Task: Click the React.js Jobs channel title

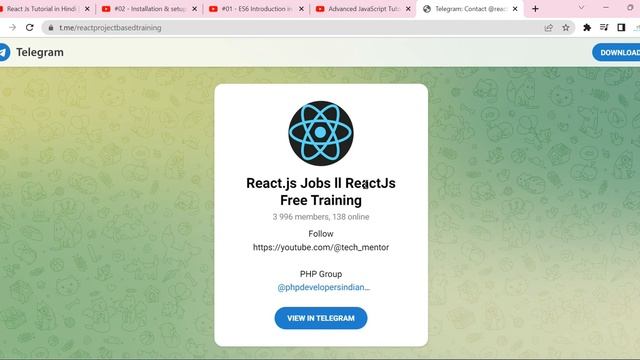Action: [321, 192]
